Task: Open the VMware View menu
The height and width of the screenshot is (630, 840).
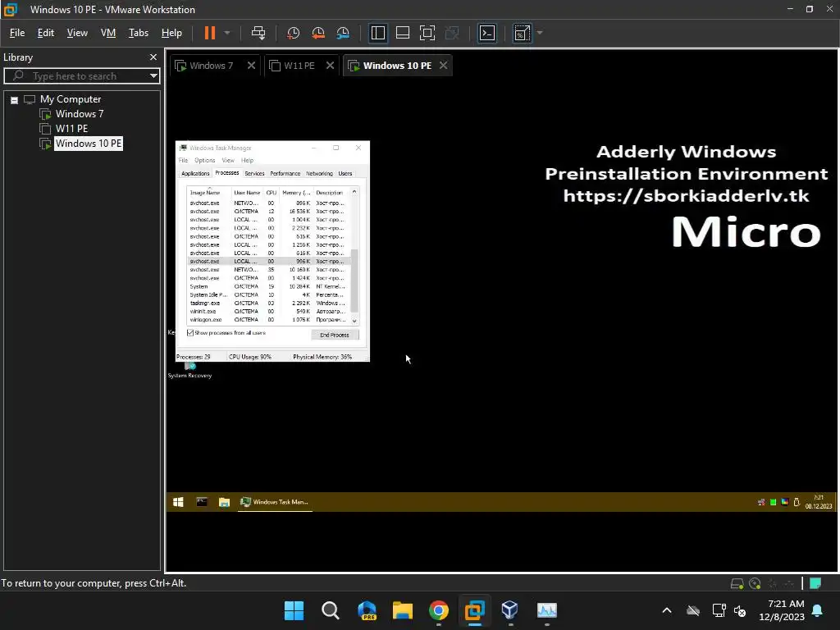Action: tap(77, 33)
